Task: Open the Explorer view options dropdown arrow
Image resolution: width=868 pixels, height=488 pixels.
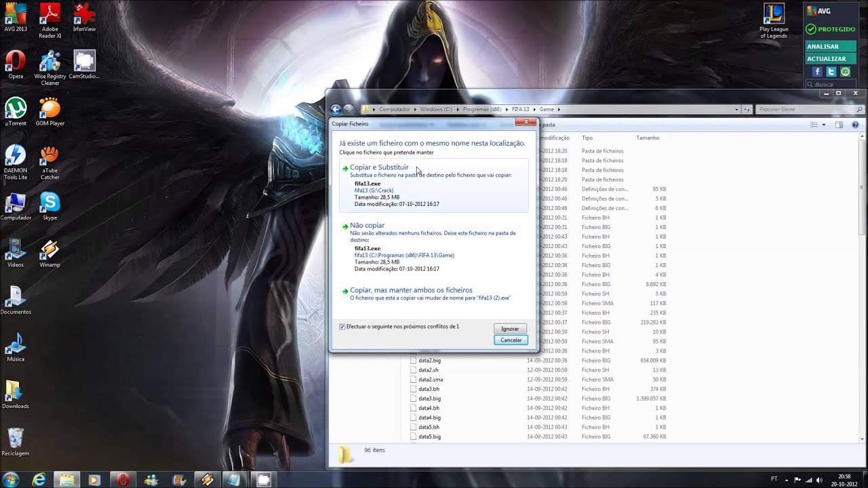Action: [x=824, y=125]
